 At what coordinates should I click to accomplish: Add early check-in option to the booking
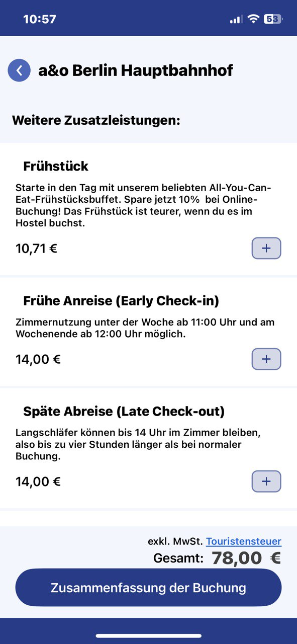click(266, 359)
